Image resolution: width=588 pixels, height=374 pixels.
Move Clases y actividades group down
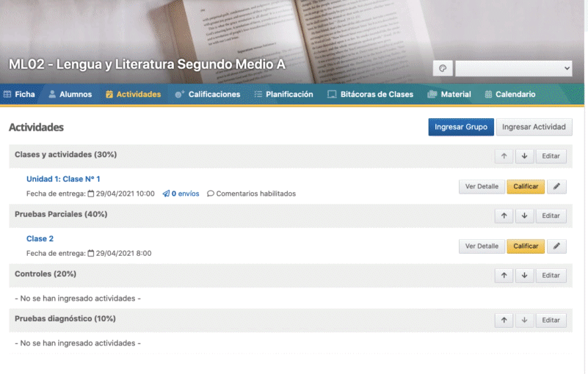pos(524,156)
